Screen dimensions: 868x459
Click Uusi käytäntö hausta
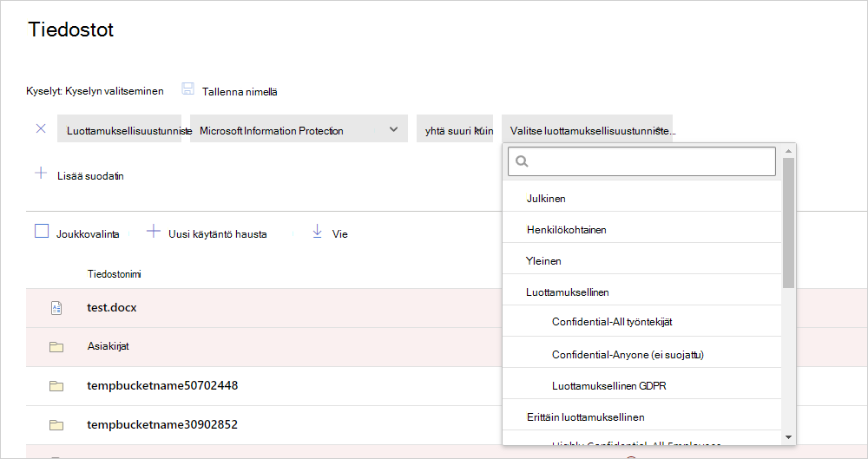pos(218,234)
